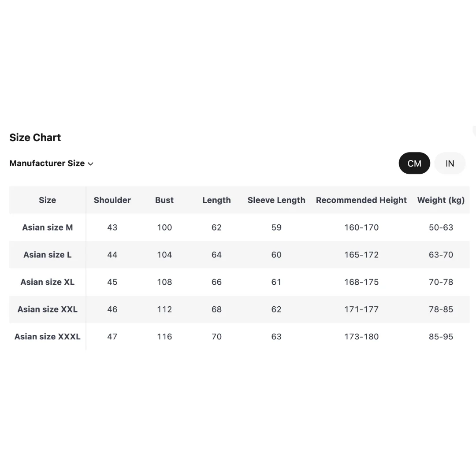Select the Asian size L row label
Screen dimensions: 476x476
click(48, 255)
